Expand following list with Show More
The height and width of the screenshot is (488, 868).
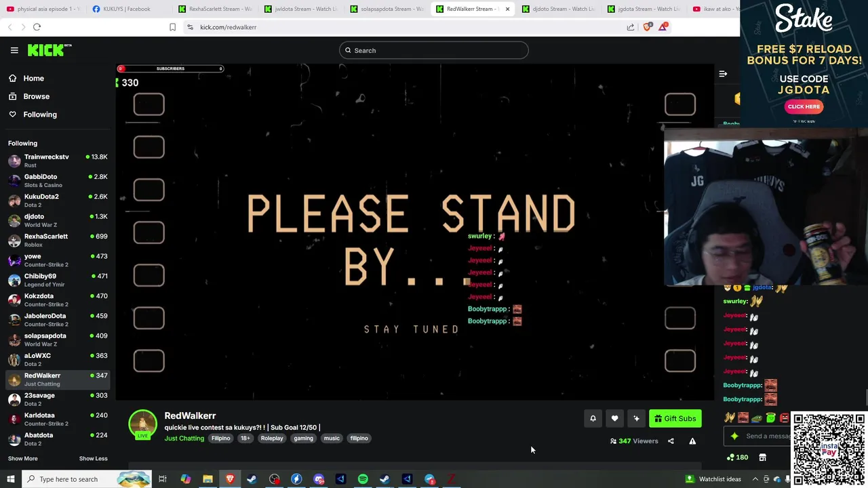coord(22,458)
